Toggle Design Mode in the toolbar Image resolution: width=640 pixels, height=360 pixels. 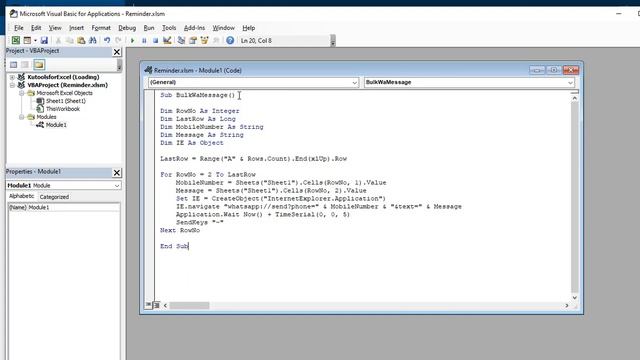(167, 40)
